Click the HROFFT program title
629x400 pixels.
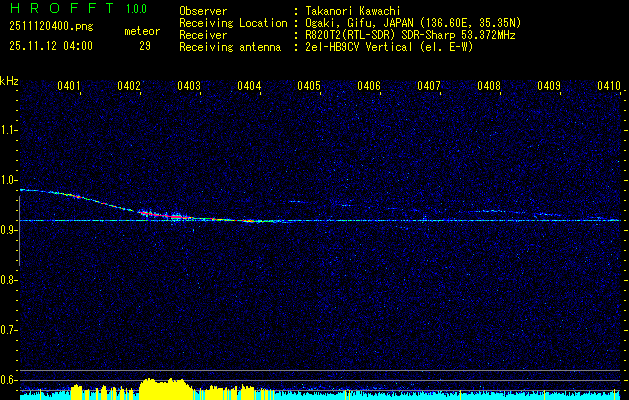[62, 8]
